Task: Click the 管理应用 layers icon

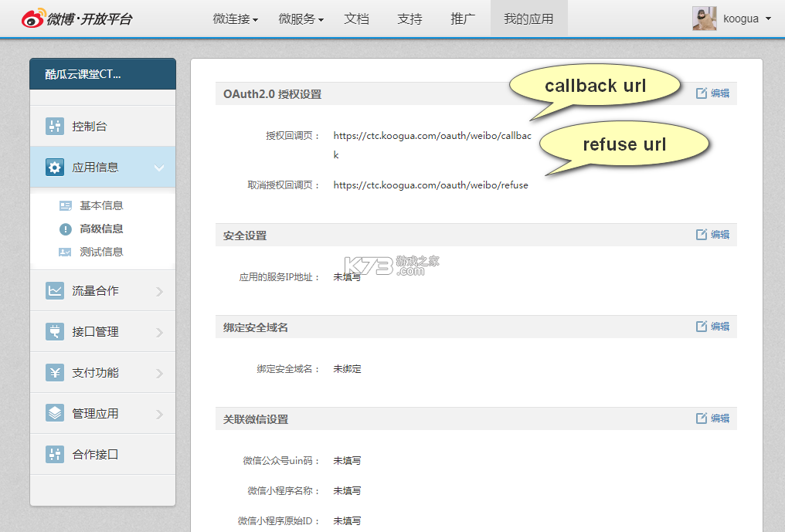Action: [55, 413]
